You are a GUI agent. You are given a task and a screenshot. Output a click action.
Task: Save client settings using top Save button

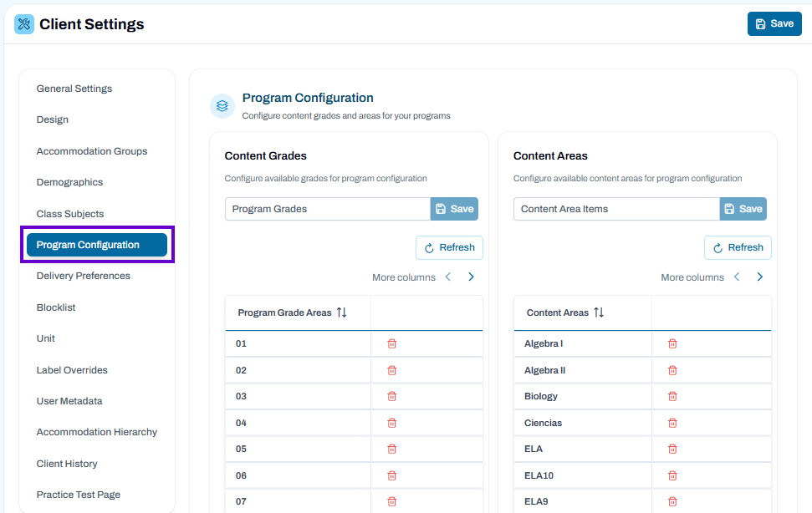click(774, 23)
